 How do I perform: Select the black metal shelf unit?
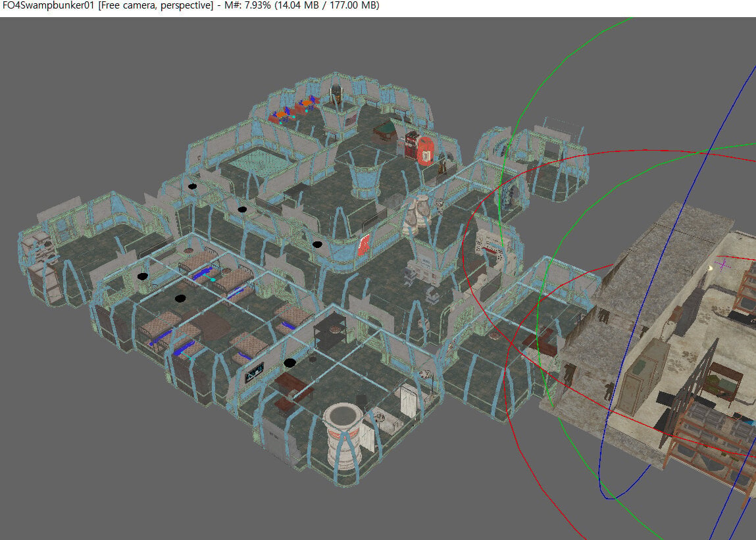(x=330, y=331)
